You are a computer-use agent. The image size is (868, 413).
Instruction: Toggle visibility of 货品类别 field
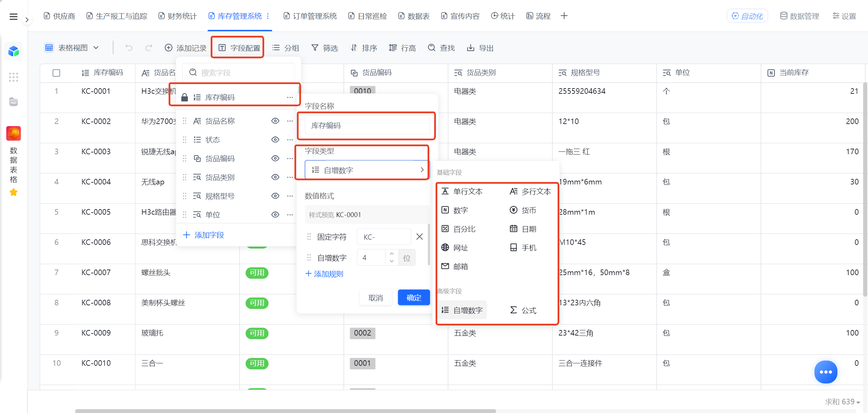pos(275,177)
